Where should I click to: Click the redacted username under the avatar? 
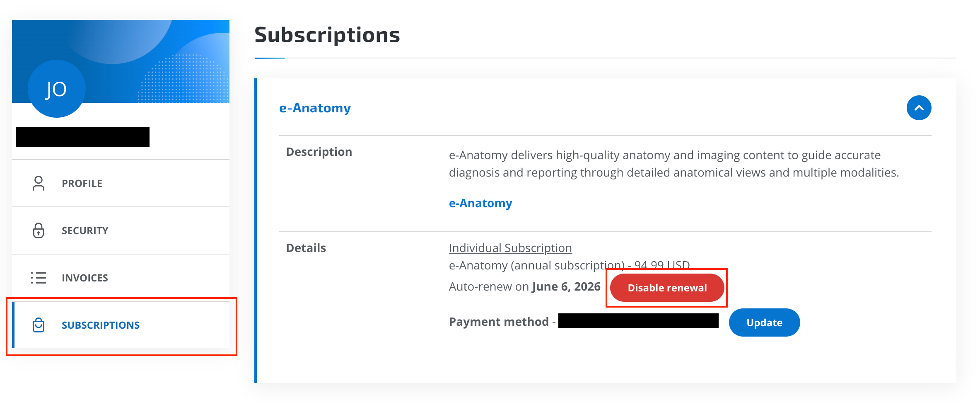83,137
